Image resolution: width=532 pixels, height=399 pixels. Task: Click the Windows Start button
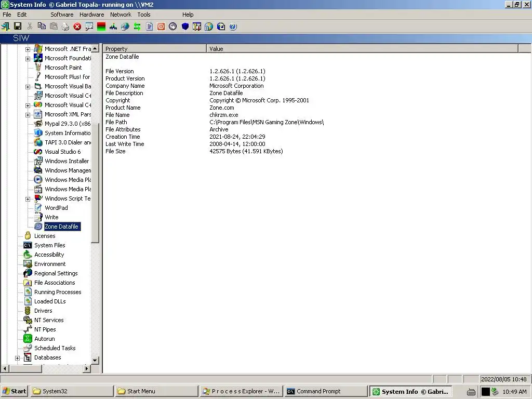pyautogui.click(x=14, y=391)
